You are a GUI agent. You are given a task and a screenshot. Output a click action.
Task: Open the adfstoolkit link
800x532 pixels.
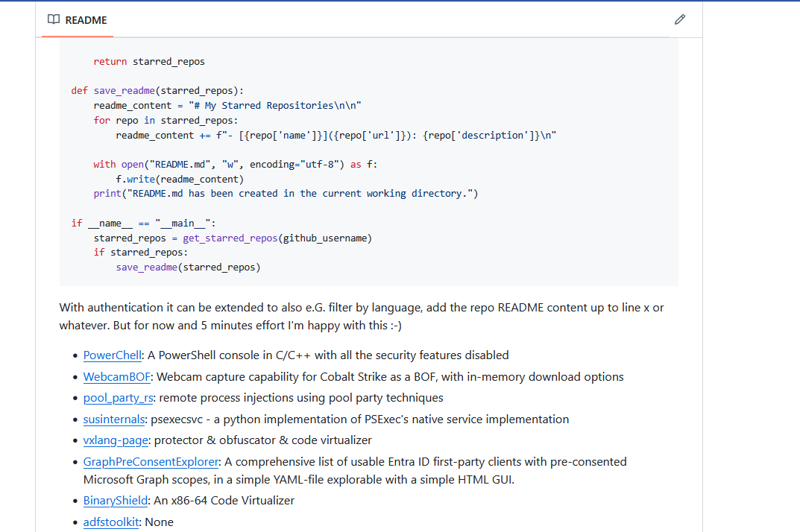[x=111, y=522]
